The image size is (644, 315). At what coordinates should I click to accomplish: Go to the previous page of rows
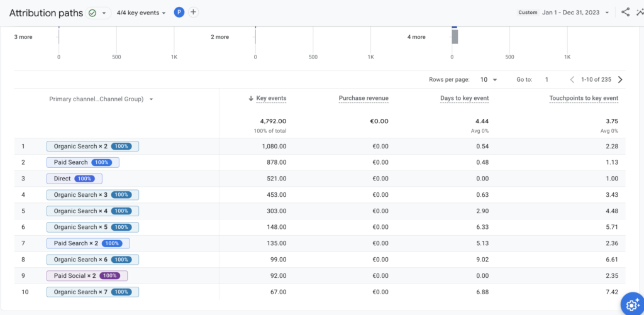pos(572,80)
